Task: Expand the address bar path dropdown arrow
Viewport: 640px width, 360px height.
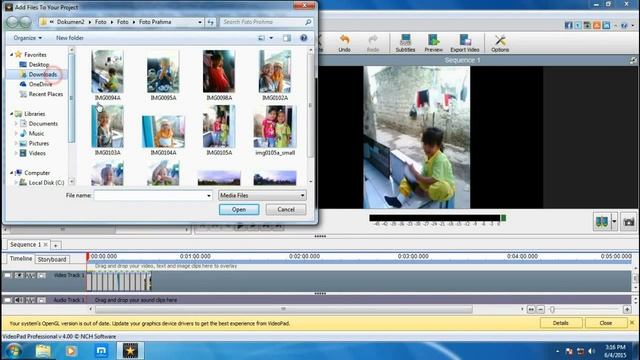Action: (x=200, y=22)
